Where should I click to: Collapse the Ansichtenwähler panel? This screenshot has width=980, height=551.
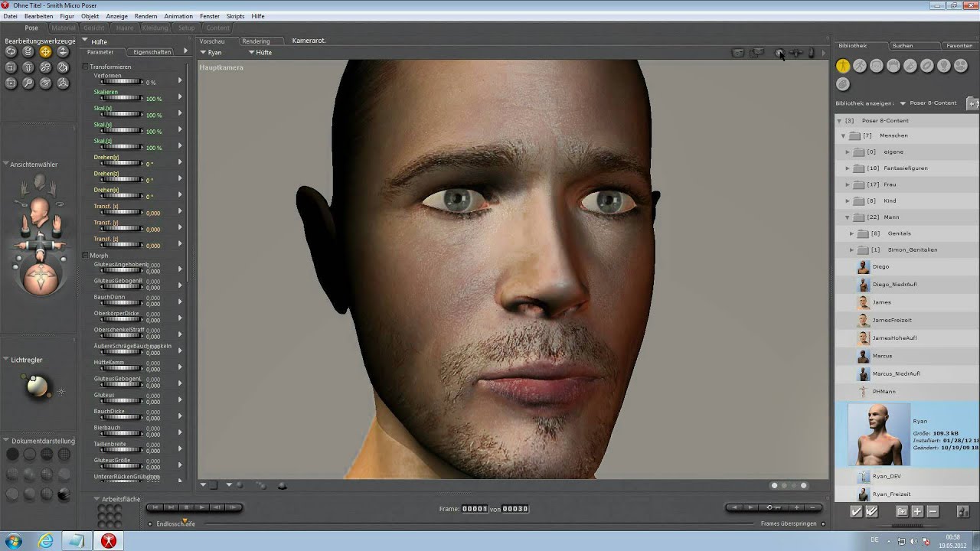point(6,164)
